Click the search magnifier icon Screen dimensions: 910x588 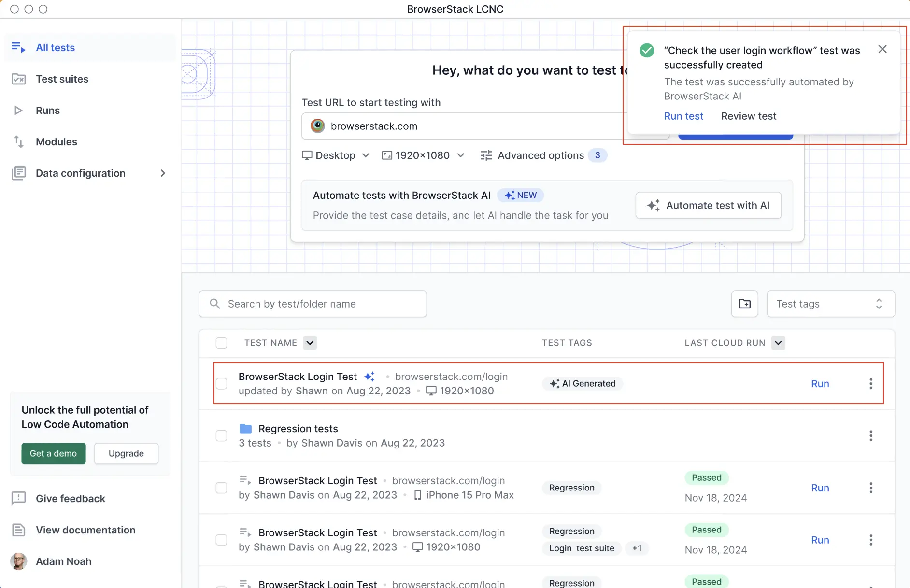(x=215, y=304)
